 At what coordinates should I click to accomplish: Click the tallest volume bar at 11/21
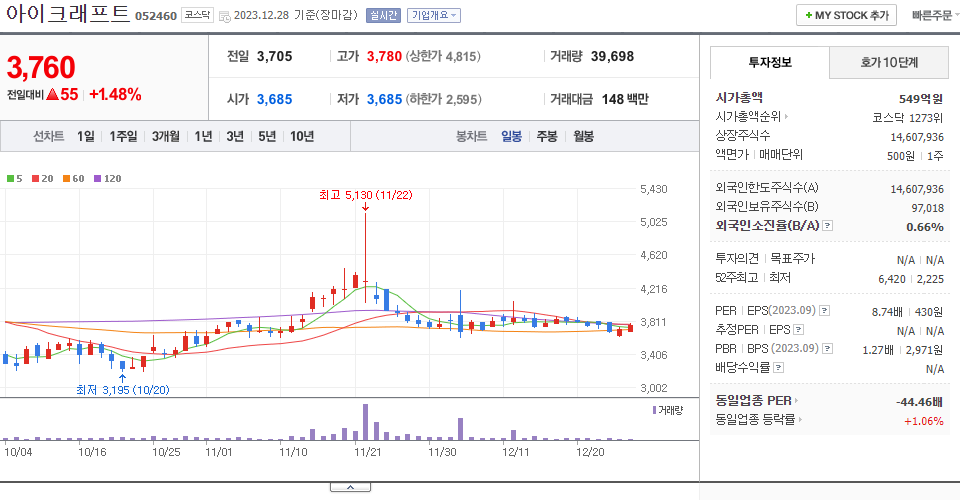click(x=366, y=422)
